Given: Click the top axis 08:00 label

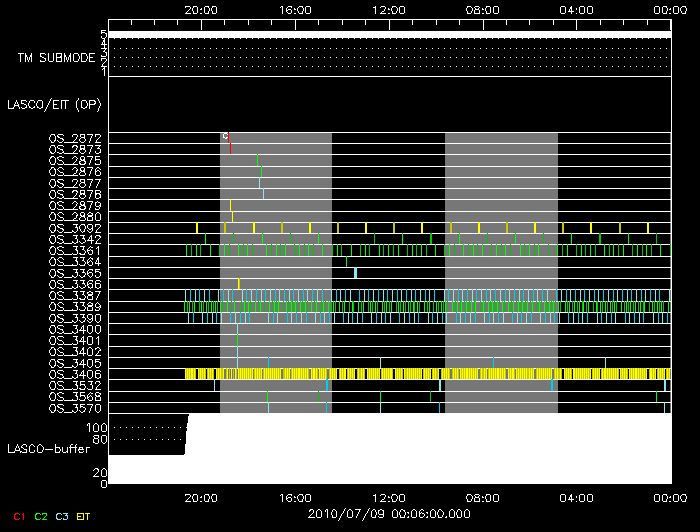Looking at the screenshot, I should [482, 10].
